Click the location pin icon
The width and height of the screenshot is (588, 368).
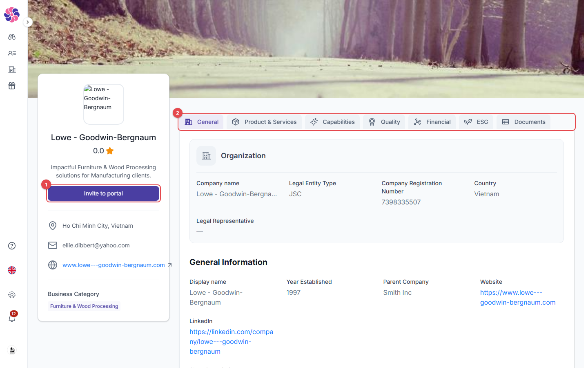click(x=53, y=226)
